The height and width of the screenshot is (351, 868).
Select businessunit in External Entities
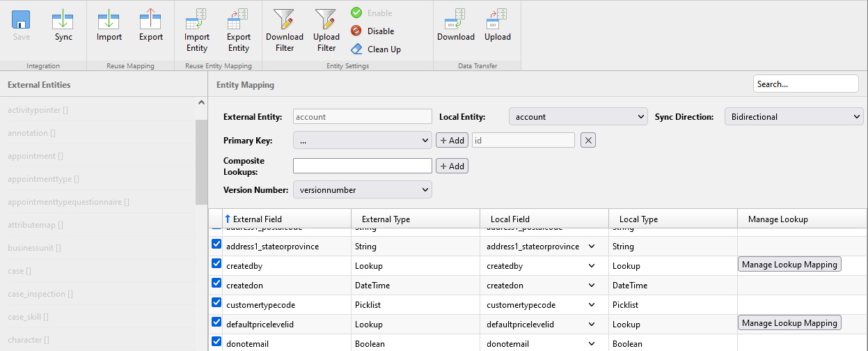point(34,248)
